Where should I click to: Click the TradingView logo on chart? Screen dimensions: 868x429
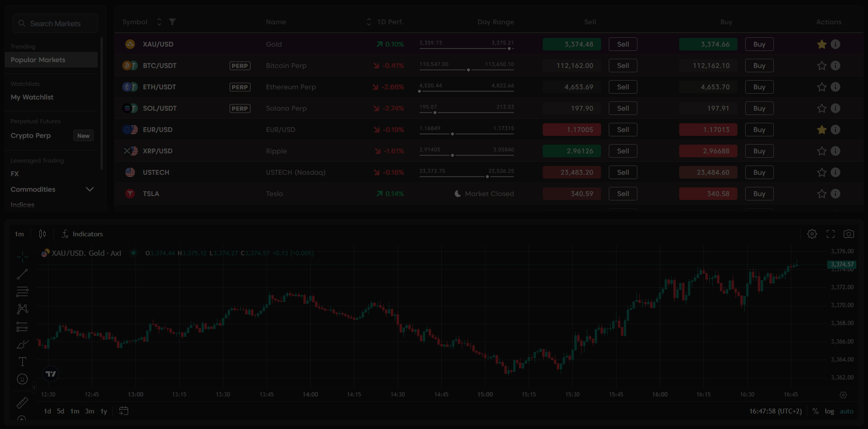50,374
